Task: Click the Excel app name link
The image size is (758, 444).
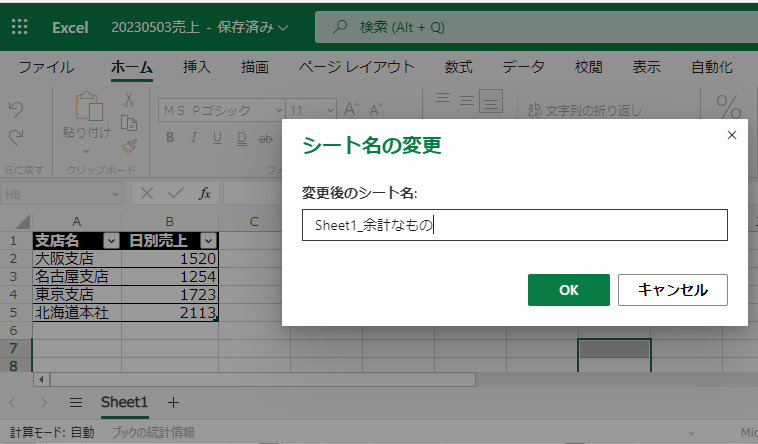Action: click(70, 27)
